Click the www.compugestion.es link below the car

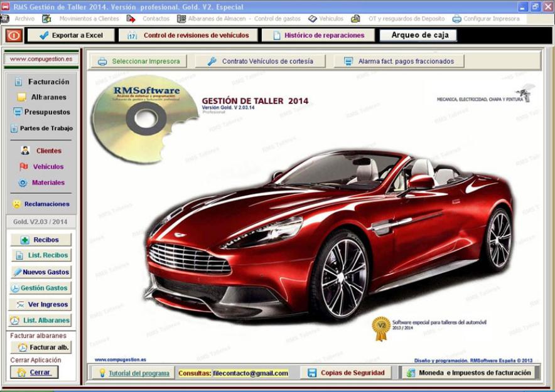121,360
